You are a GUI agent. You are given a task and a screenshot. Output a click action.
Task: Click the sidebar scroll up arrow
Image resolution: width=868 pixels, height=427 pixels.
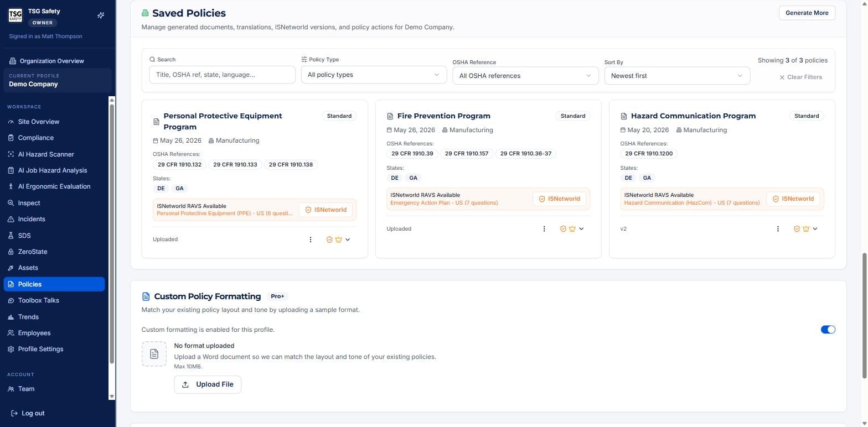(112, 100)
